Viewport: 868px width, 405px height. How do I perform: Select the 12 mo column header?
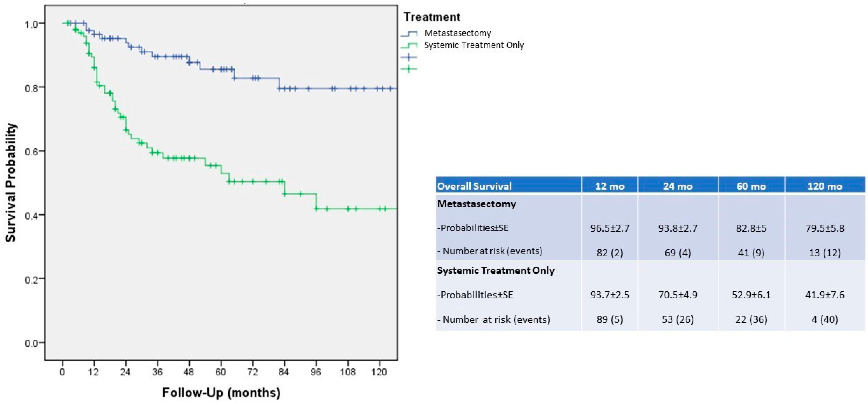click(610, 186)
